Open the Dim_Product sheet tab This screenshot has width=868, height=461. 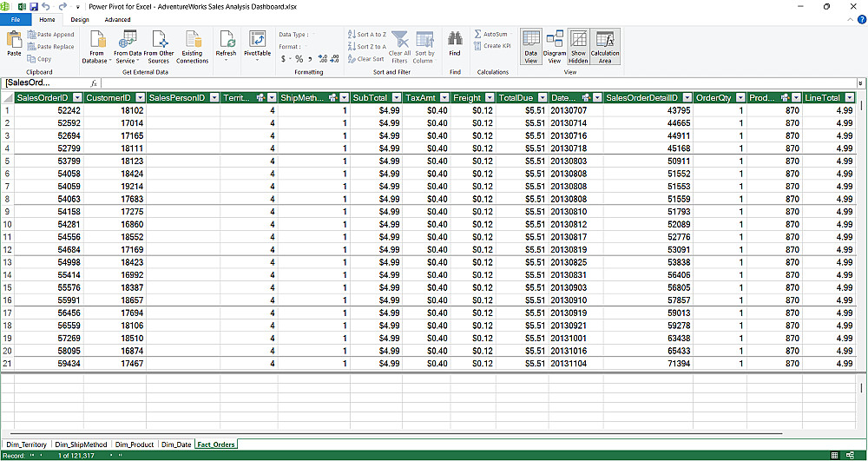point(135,445)
